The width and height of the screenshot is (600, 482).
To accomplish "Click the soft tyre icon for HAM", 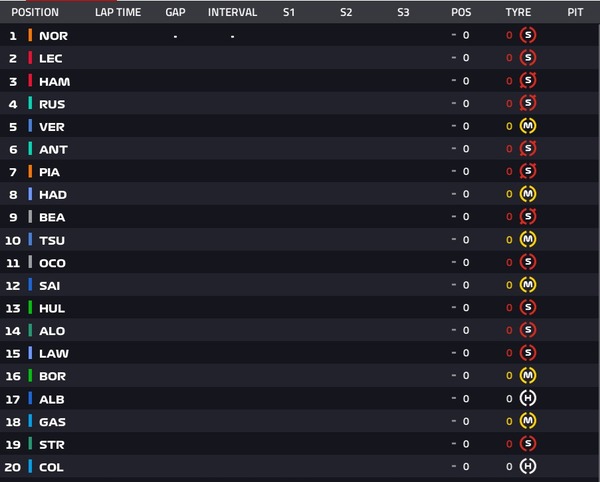I will pos(528,81).
